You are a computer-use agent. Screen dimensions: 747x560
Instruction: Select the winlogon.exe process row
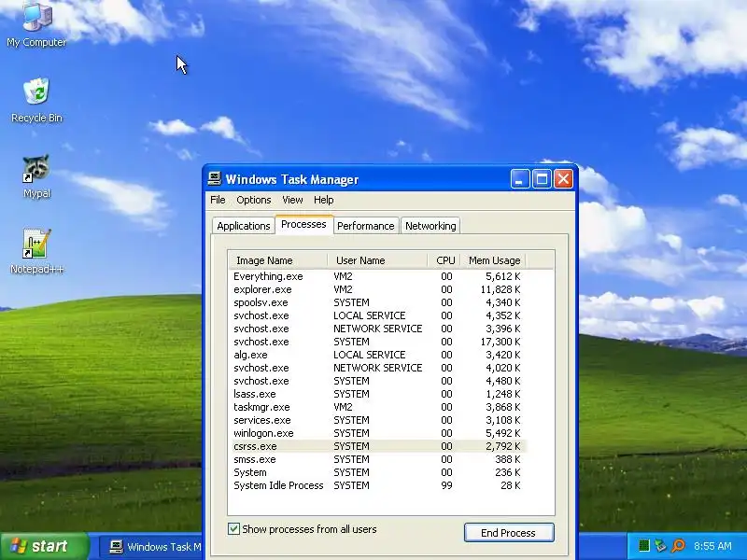point(377,433)
